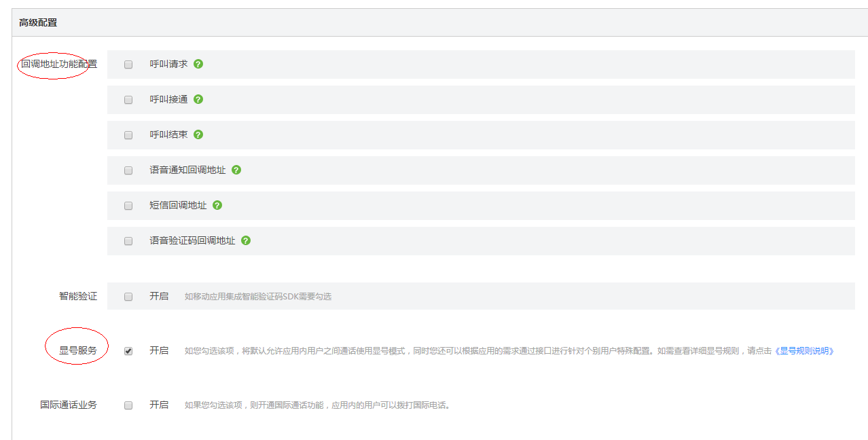The height and width of the screenshot is (440, 868).
Task: Enable the 语音通知回调地址 checkbox
Action: [x=128, y=170]
